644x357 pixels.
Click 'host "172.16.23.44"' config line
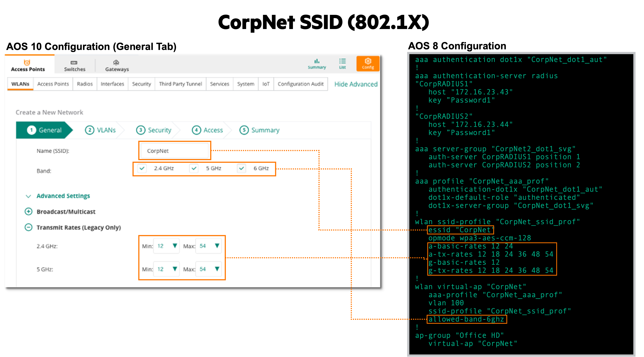(x=470, y=125)
